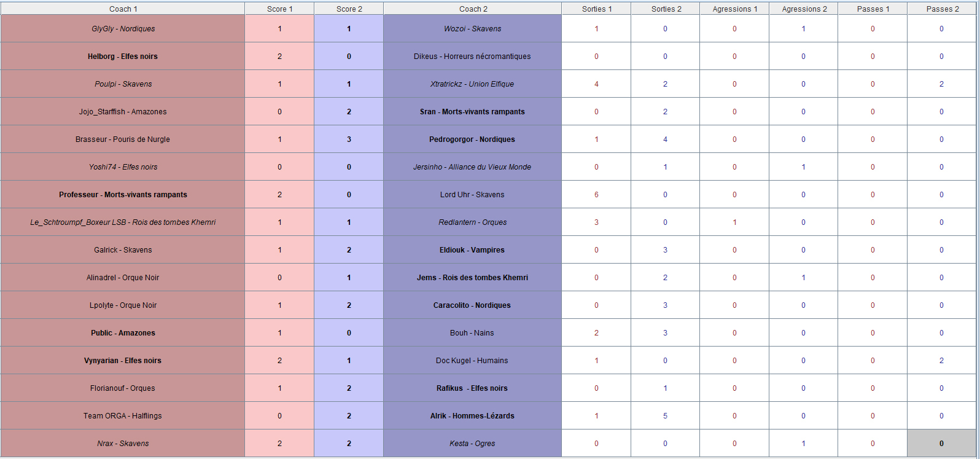Select the Florianouf - Orques cell
The height and width of the screenshot is (459, 980).
(123, 388)
